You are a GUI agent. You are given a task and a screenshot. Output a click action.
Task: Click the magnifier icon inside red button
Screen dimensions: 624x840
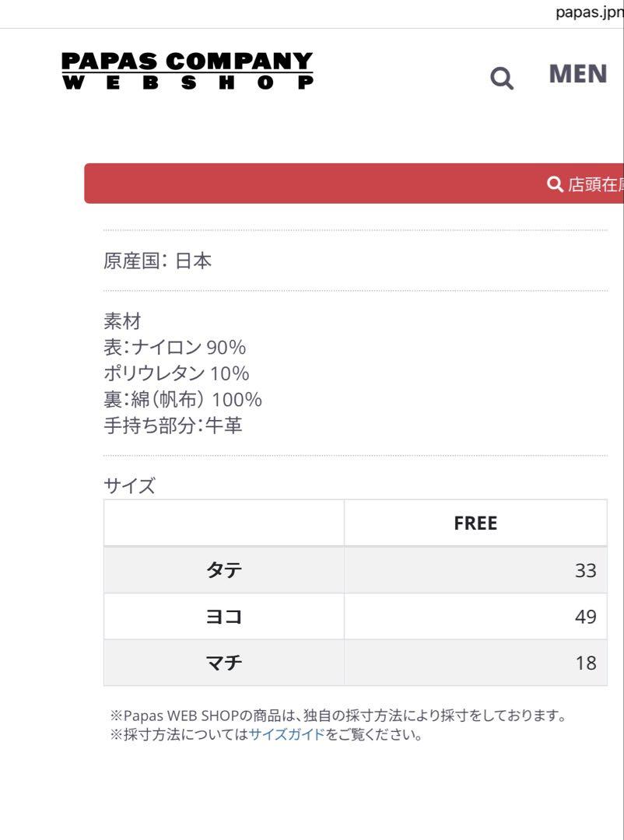(554, 184)
